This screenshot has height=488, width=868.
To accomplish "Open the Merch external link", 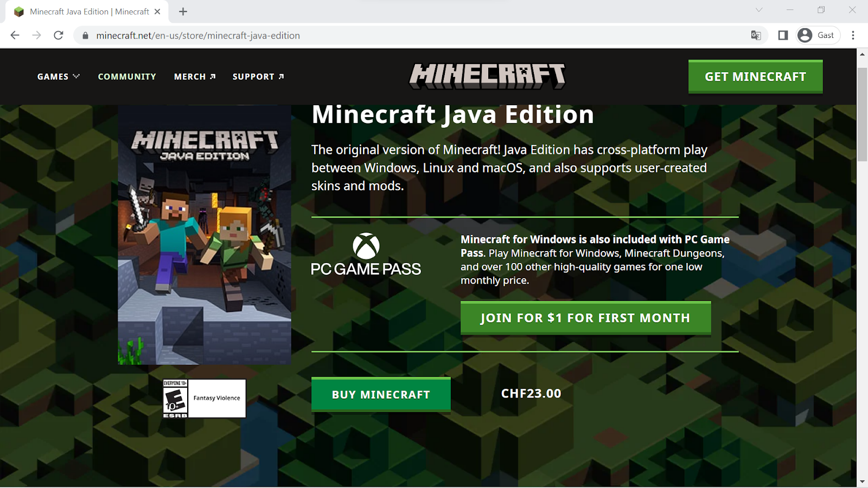I will [195, 76].
